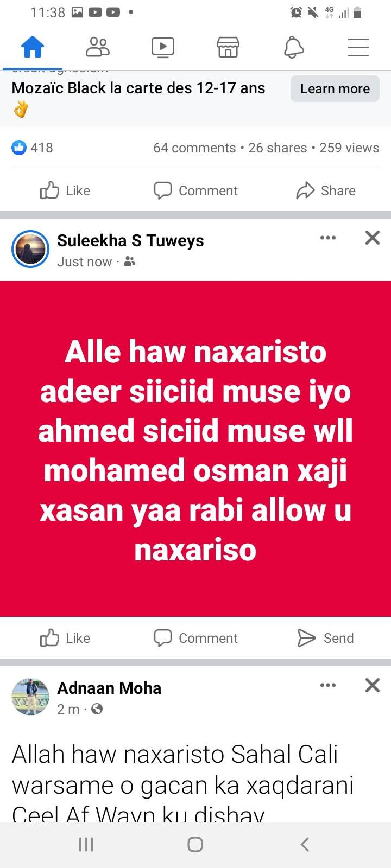This screenshot has height=868, width=391.
Task: View the 418 reactions count
Action: (x=33, y=148)
